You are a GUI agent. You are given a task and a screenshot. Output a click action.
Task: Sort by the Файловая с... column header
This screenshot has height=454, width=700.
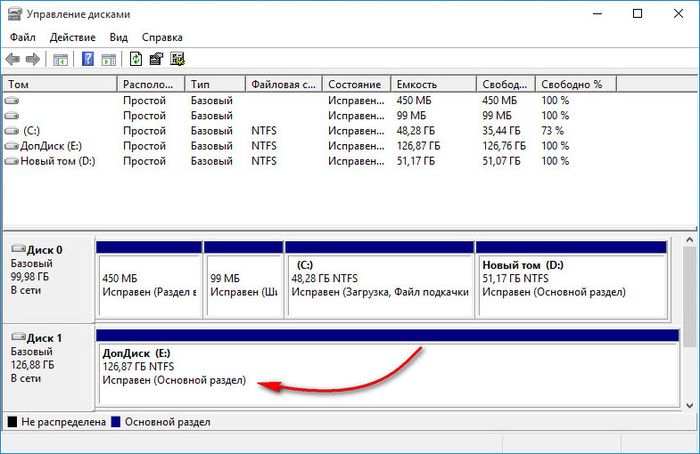(284, 84)
